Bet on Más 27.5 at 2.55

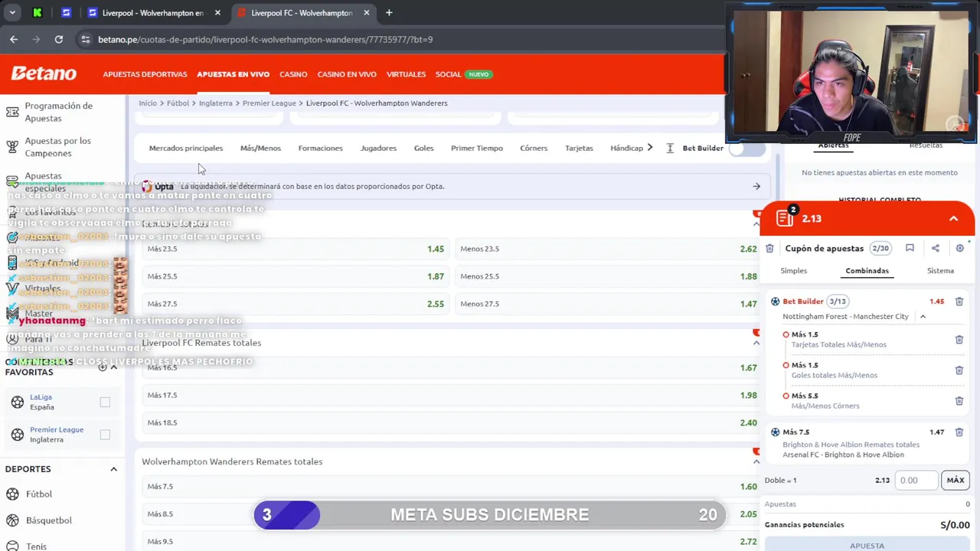click(296, 304)
